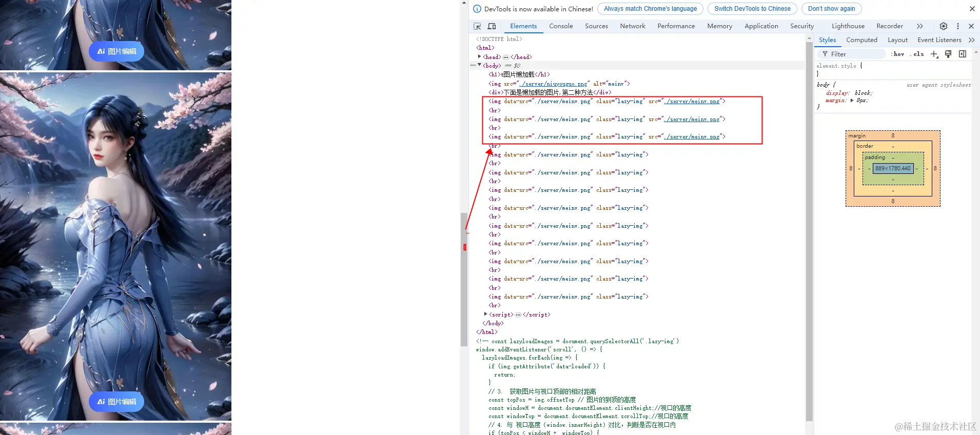This screenshot has width=980, height=435.
Task: Click the ellipsis inside the script element
Action: coord(518,315)
